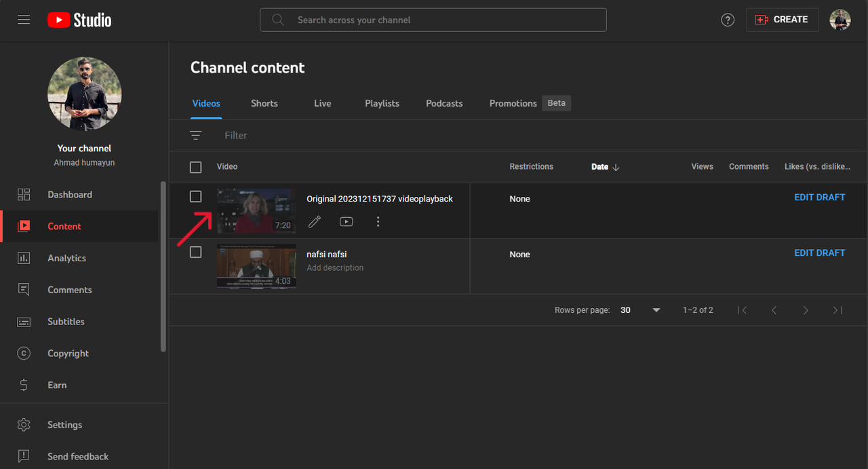The height and width of the screenshot is (469, 868).
Task: Open the help question mark icon
Action: [x=728, y=20]
